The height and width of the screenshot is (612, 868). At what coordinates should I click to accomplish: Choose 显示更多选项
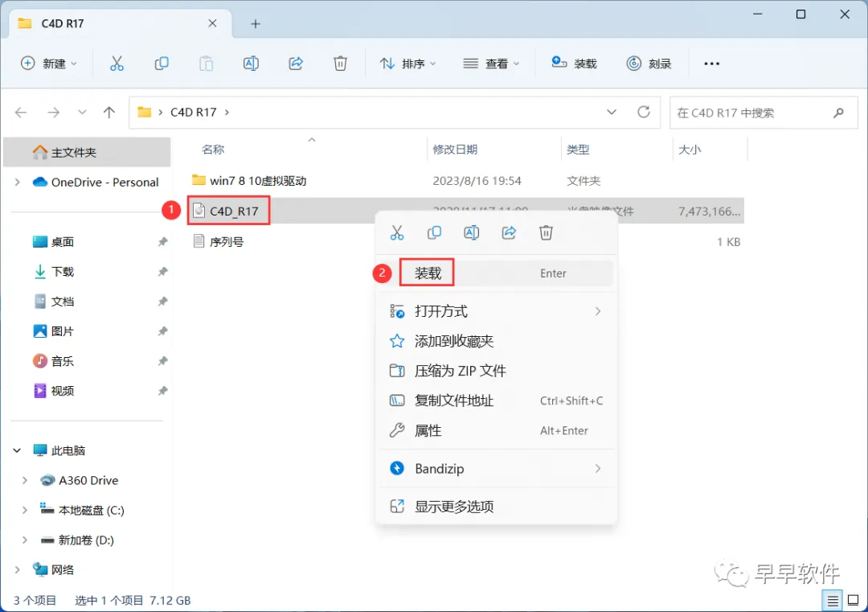point(496,507)
